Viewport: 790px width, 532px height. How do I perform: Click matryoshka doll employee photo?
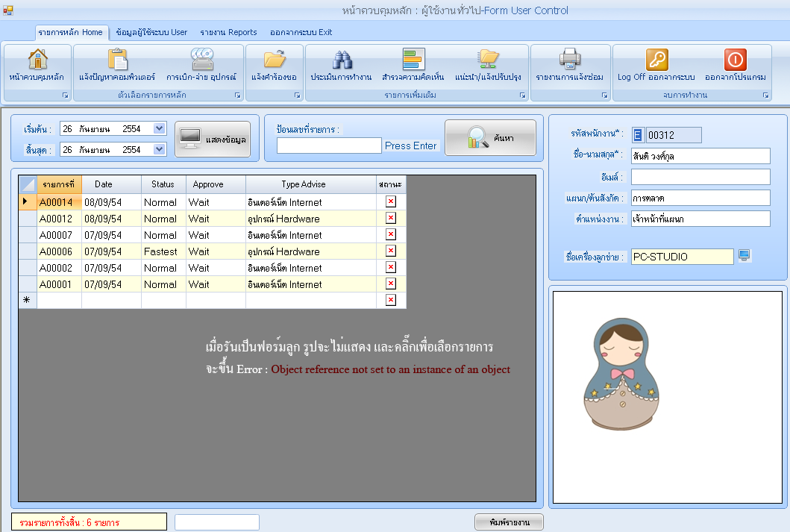point(621,375)
